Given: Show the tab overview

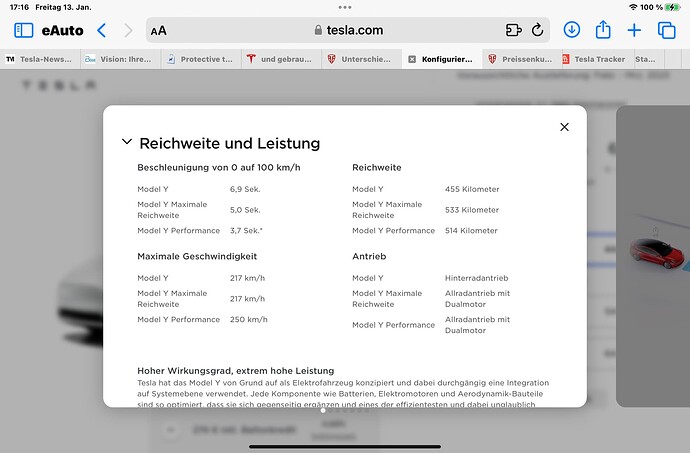Looking at the screenshot, I should [666, 30].
